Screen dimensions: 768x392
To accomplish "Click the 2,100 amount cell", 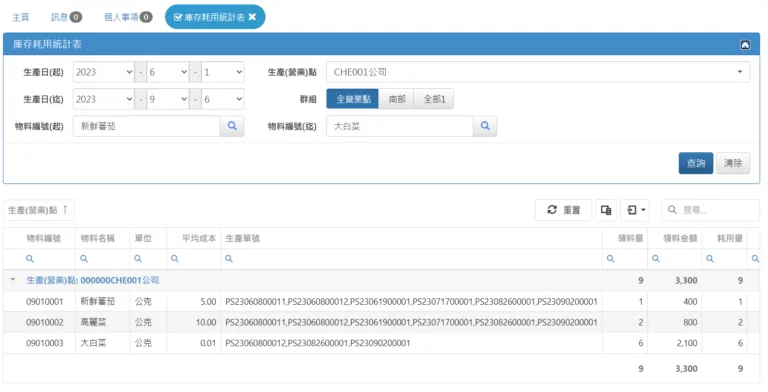I will click(687, 343).
